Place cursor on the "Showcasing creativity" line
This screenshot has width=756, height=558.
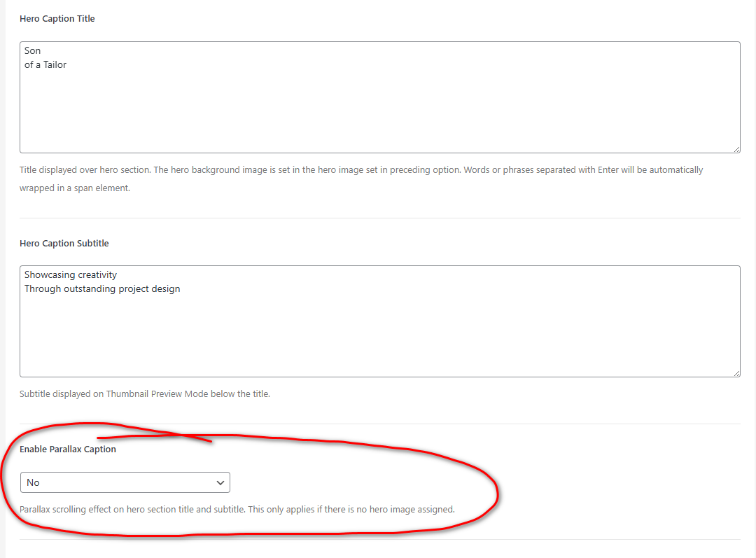70,274
